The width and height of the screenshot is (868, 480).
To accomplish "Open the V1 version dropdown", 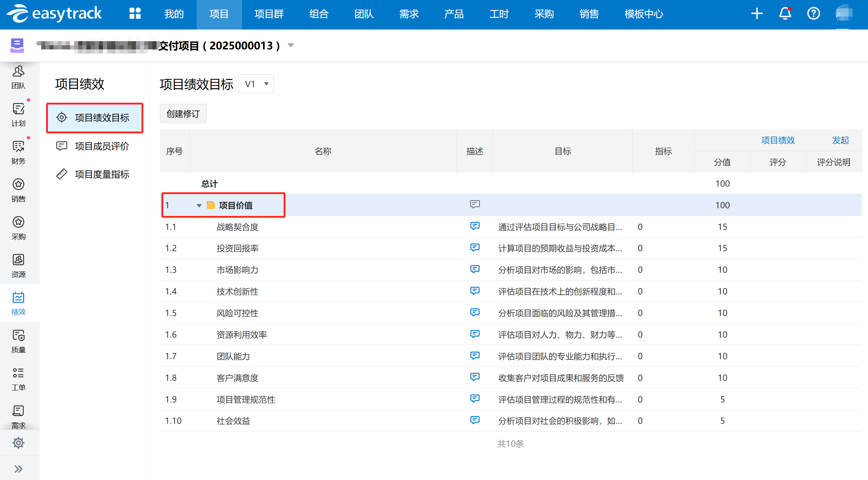I will (256, 84).
